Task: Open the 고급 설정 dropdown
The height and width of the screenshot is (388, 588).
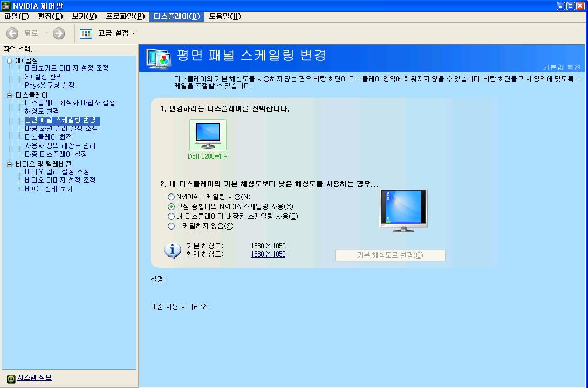Action: tap(117, 33)
